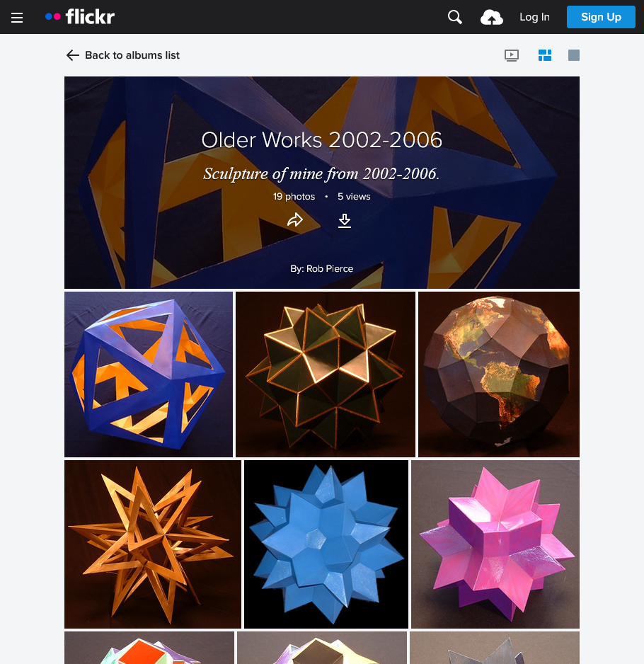Viewport: 644px width, 664px height.
Task: Open the dark gold-edged star polyhedron photo
Action: (325, 374)
